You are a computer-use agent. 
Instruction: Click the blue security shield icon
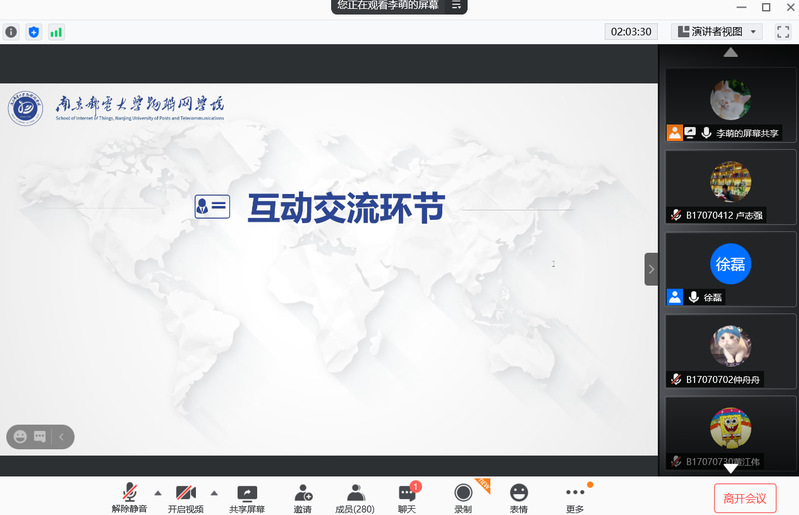[x=34, y=32]
